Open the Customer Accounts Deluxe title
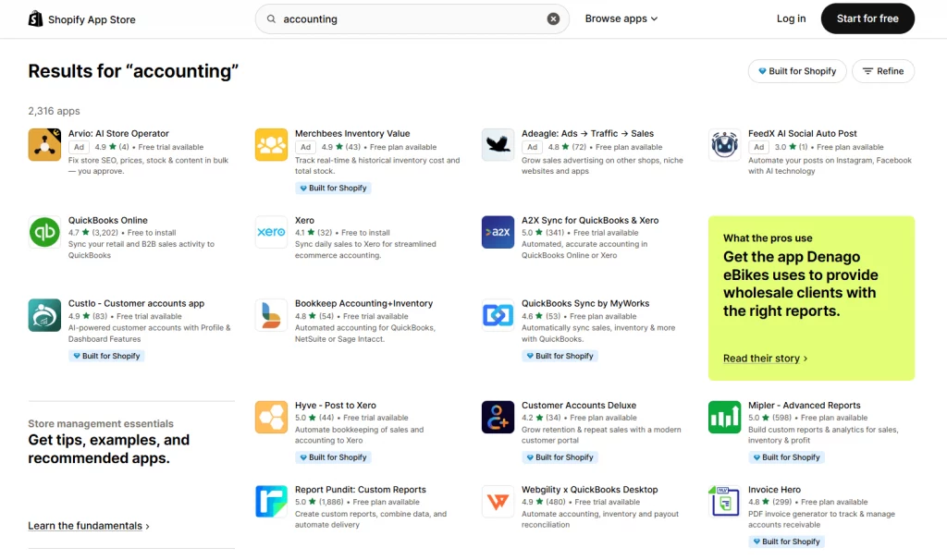The image size is (947, 560). tap(579, 406)
